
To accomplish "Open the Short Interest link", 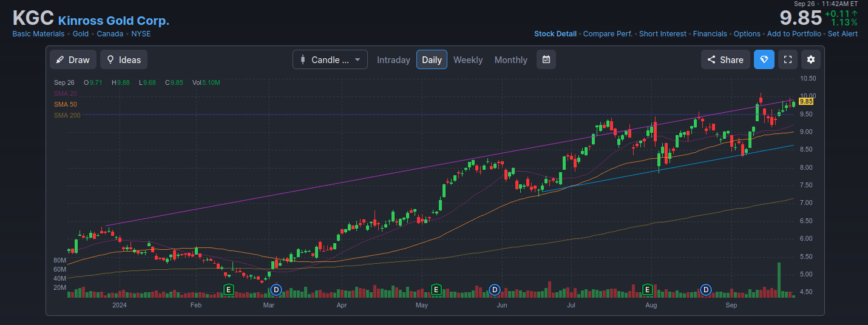I will (662, 34).
